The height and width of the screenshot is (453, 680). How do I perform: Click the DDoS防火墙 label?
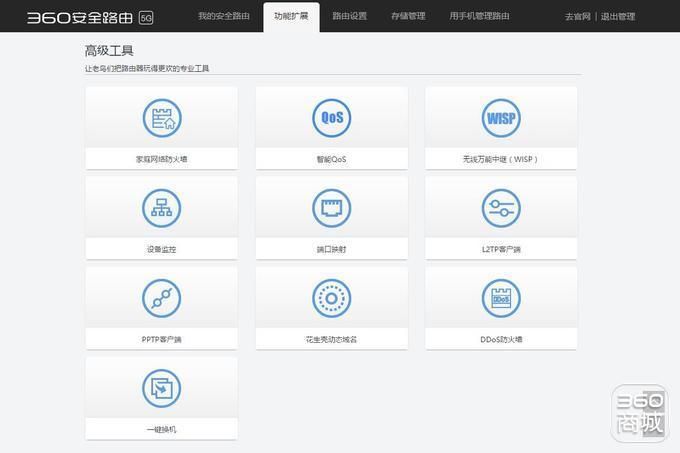[501, 339]
